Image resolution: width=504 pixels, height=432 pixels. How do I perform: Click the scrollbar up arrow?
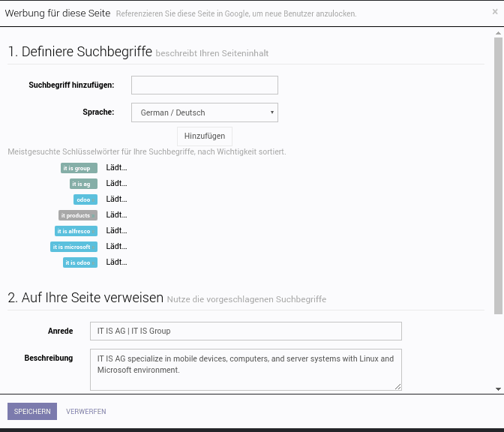[498, 33]
